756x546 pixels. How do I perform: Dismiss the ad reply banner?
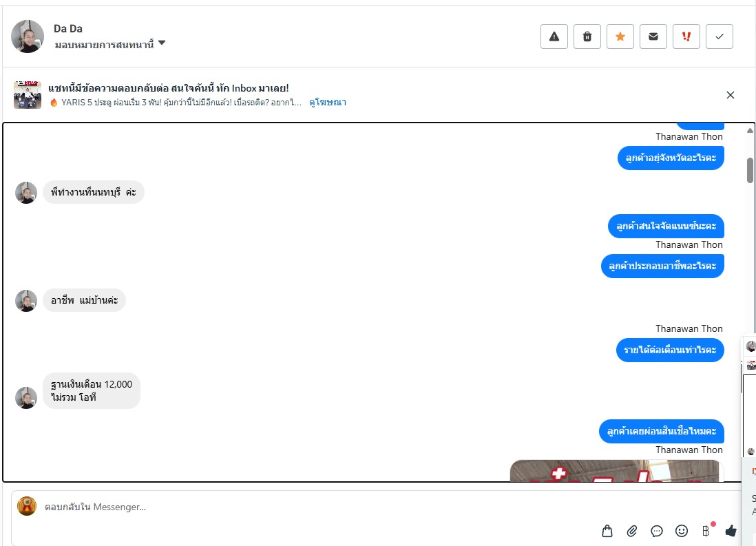click(x=731, y=95)
